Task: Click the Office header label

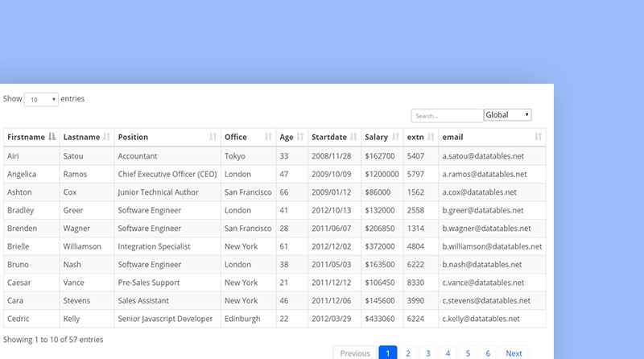Action: 235,137
